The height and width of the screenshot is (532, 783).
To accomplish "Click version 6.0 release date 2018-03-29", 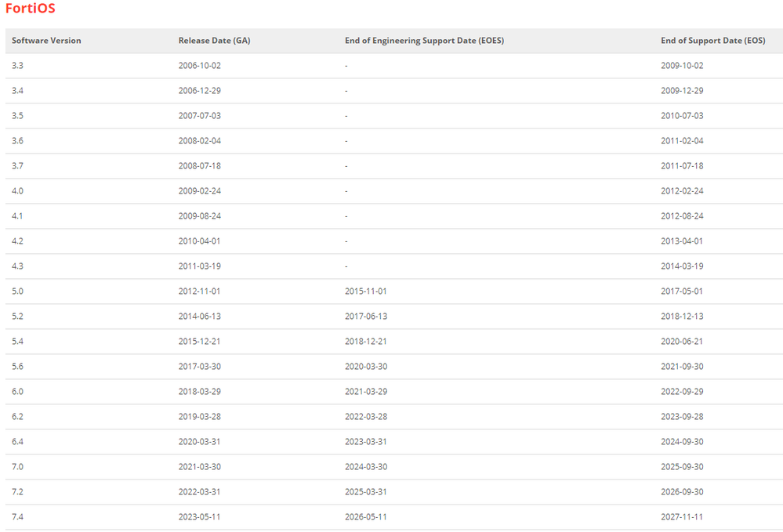I will (x=199, y=392).
